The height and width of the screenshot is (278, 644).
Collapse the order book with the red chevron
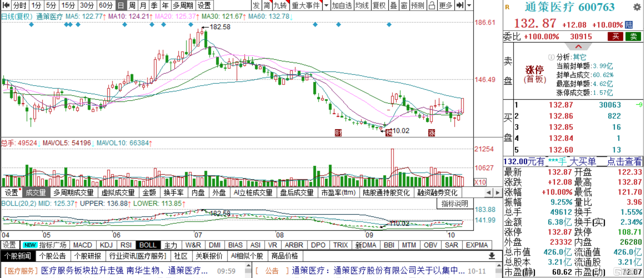(578, 47)
